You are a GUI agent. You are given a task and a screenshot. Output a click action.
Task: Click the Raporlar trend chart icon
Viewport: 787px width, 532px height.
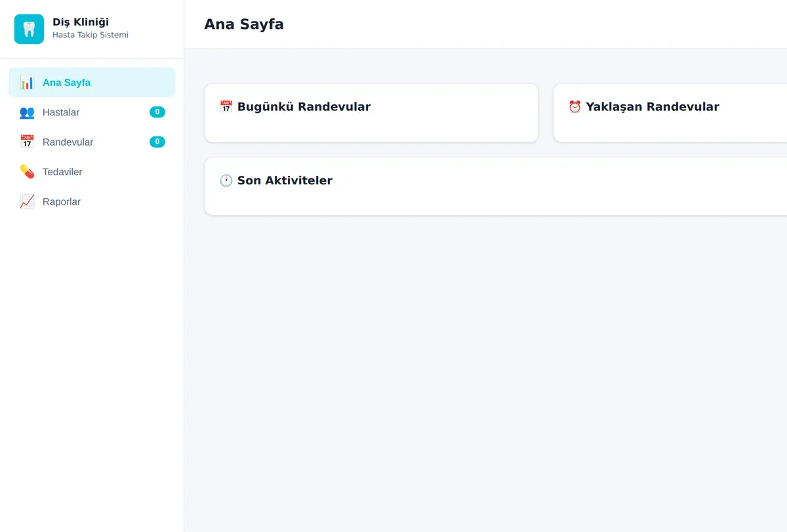[27, 201]
